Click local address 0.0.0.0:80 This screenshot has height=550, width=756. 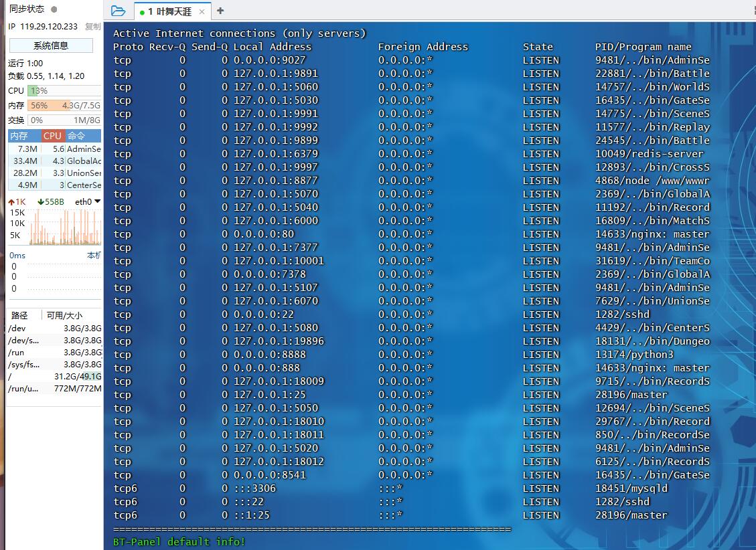pos(264,234)
